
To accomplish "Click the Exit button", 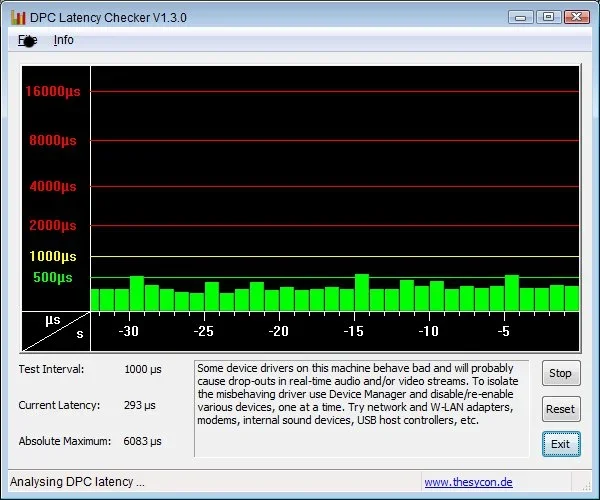I will click(560, 444).
